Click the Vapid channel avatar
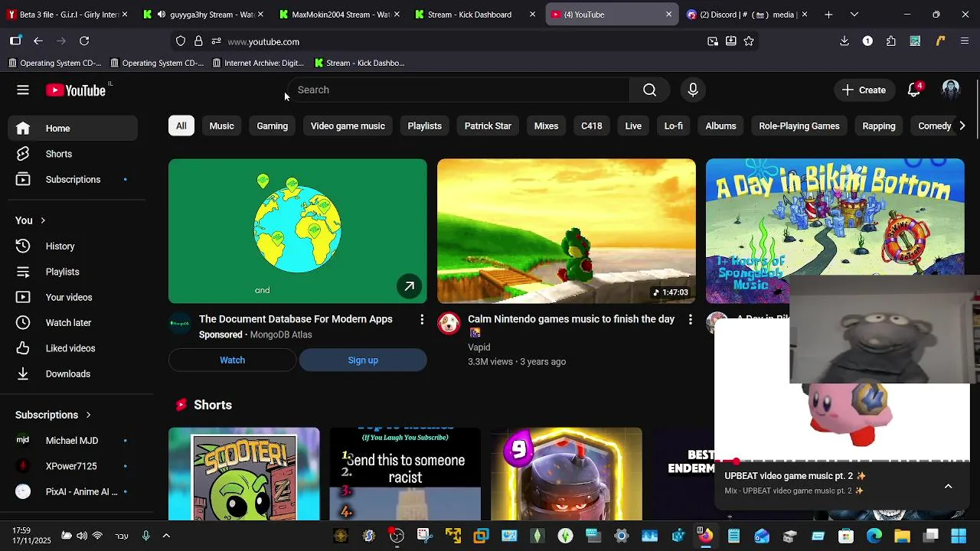Viewport: 980px width, 551px height. (449, 324)
